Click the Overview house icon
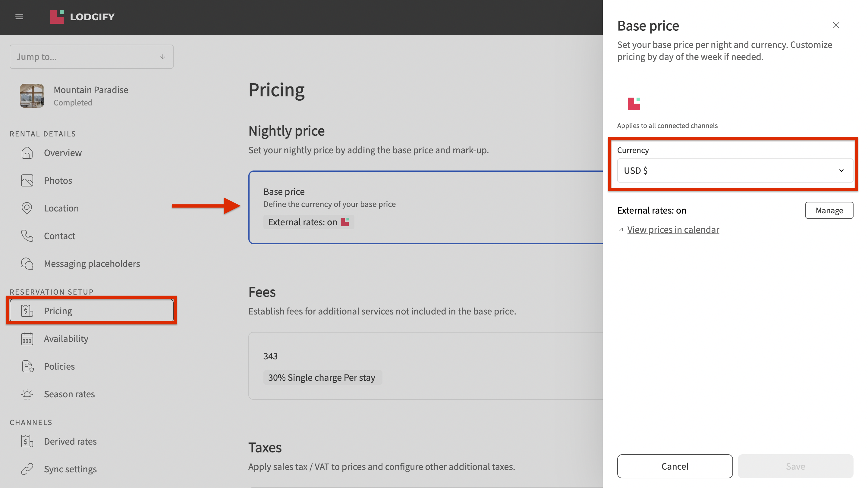 (27, 153)
